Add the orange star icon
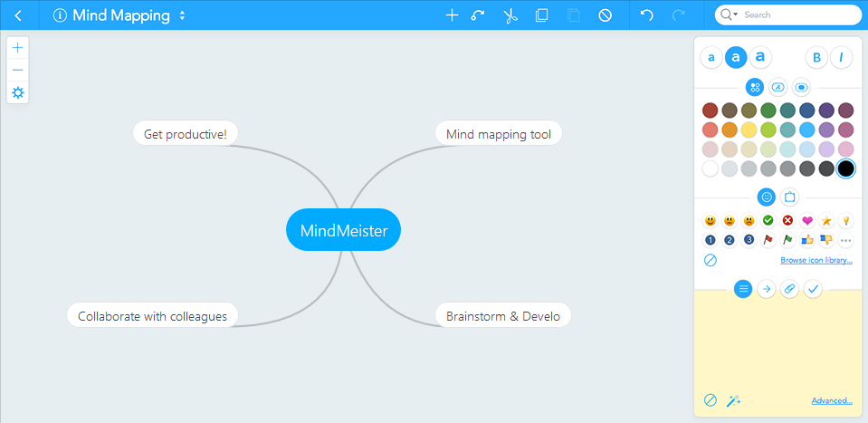 [x=826, y=221]
